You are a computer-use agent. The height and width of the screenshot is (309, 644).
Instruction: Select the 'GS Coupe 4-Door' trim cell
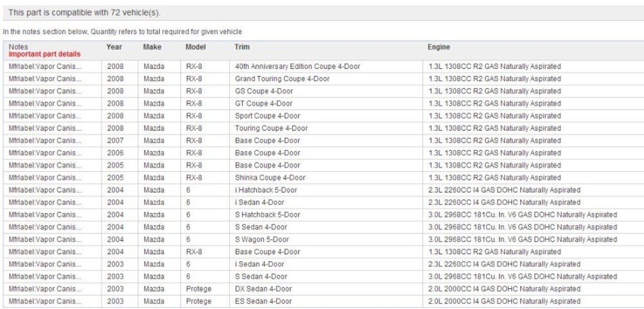264,91
